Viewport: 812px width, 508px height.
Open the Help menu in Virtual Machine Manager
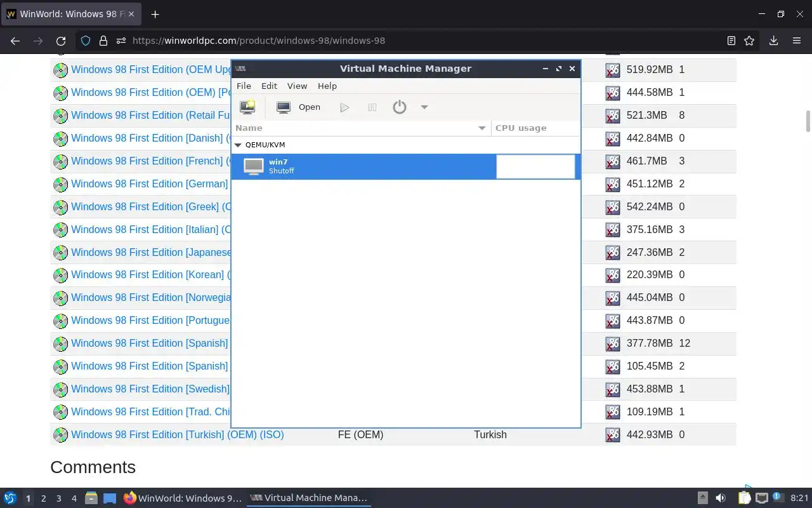pyautogui.click(x=327, y=86)
